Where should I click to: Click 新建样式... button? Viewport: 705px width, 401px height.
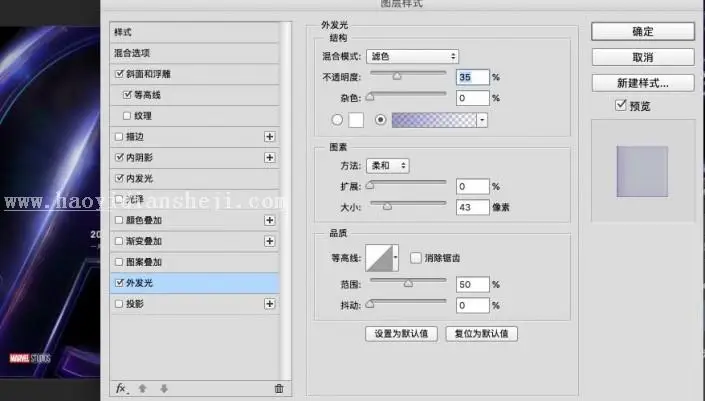(643, 83)
